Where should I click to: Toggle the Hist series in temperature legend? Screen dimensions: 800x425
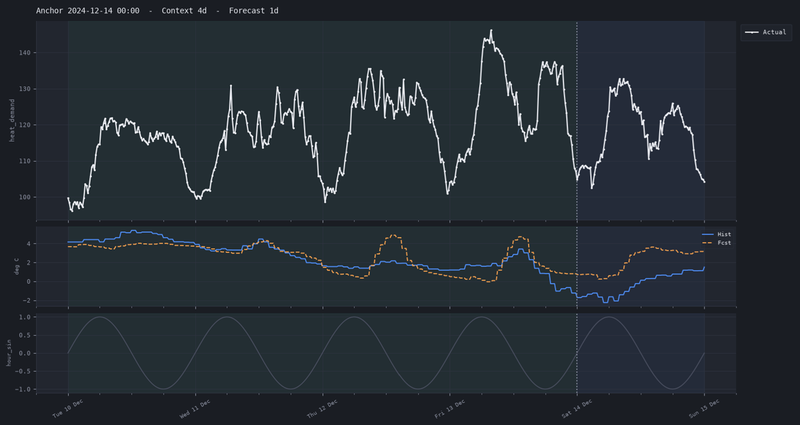click(716, 234)
